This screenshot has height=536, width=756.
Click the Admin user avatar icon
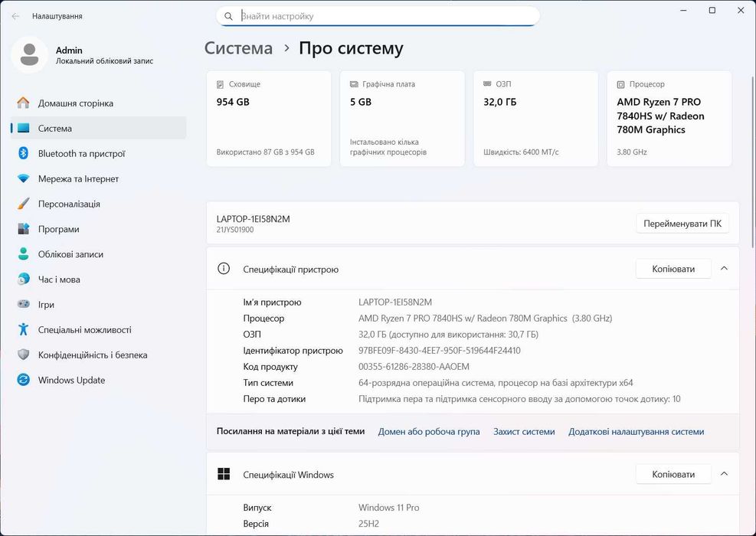click(29, 54)
